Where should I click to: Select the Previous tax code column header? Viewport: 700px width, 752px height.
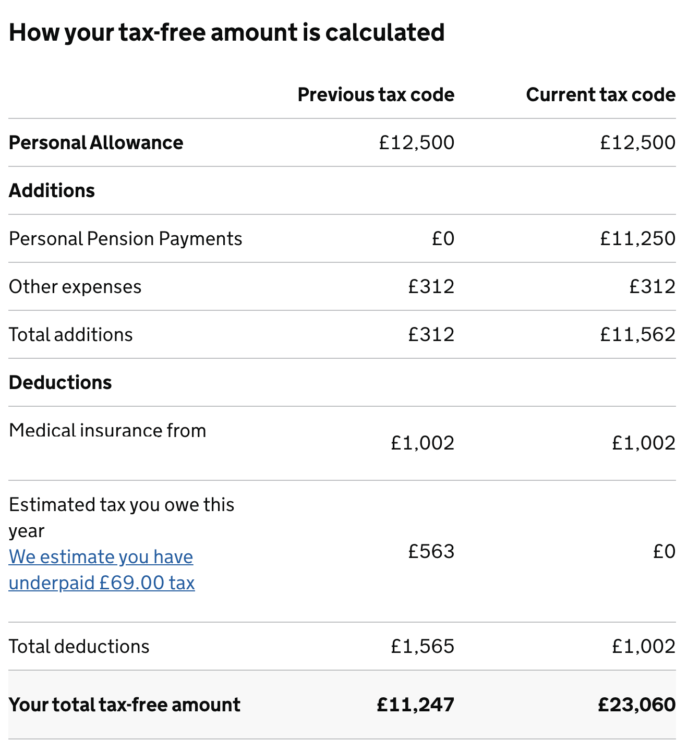pyautogui.click(x=376, y=95)
